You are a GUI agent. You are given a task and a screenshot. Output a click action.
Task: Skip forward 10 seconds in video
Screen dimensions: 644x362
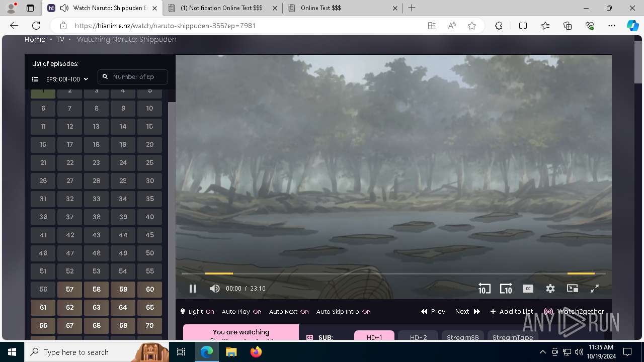coord(506,289)
